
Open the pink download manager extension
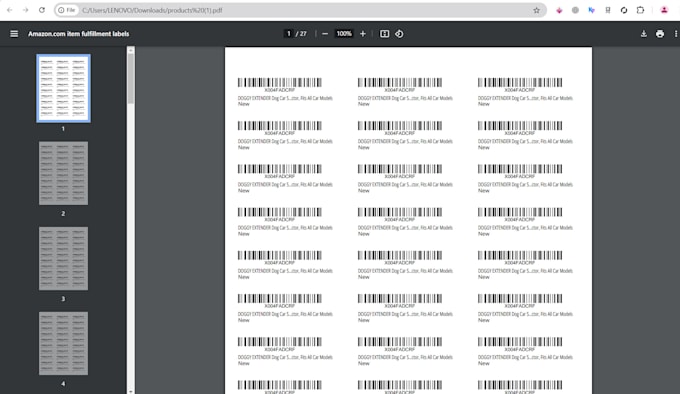[x=559, y=10]
